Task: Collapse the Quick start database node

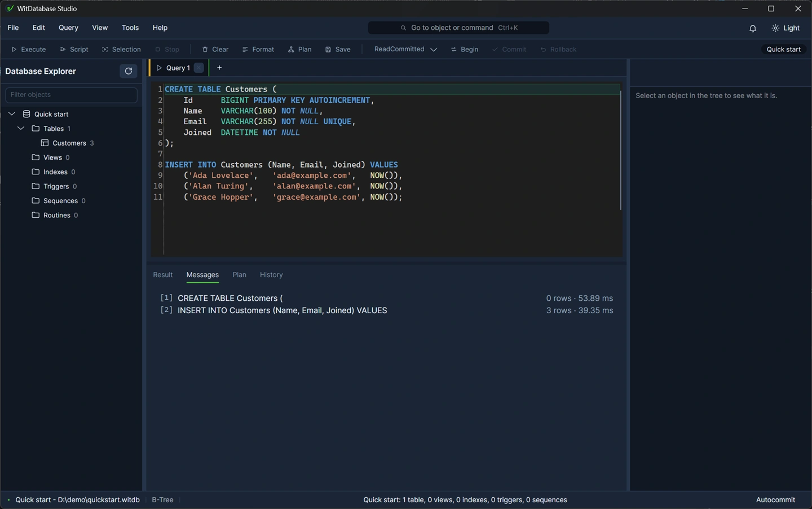Action: 11,114
